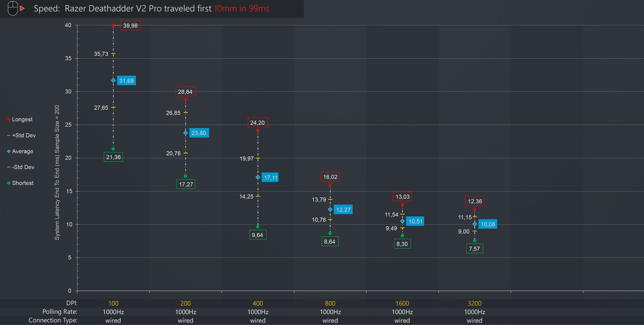Screen dimensions: 644x325
Task: Click the red 10mm in 99ms text
Action: (242, 8)
